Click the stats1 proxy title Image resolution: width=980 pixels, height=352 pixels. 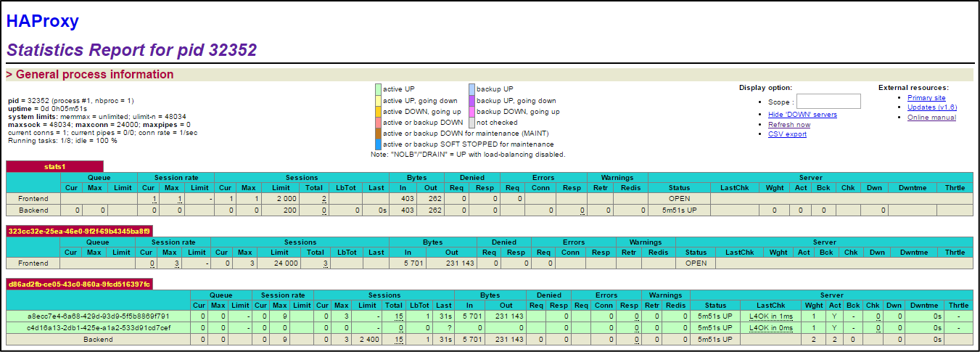tap(54, 167)
